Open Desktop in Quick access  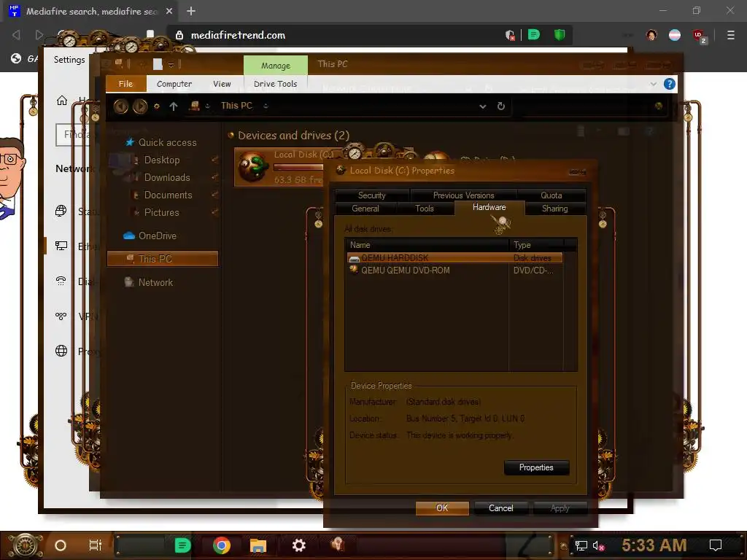[x=162, y=160]
